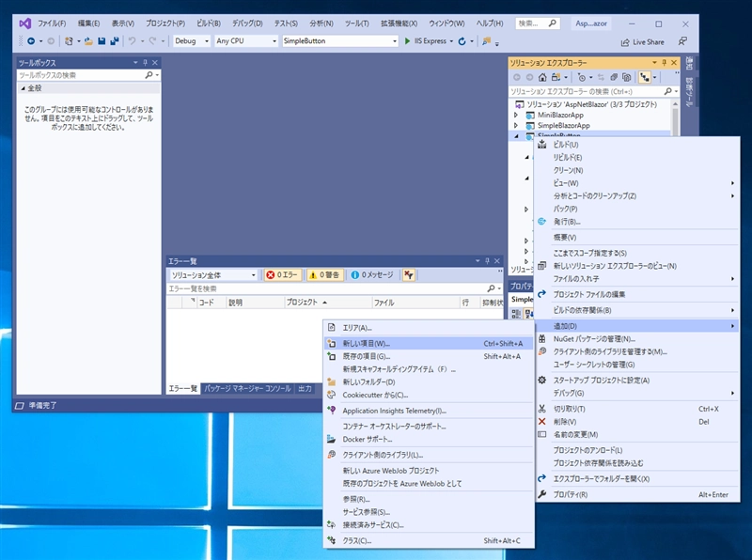752x560 pixels.
Task: Toggle the 0 メッセージ messages filter
Action: tap(372, 274)
